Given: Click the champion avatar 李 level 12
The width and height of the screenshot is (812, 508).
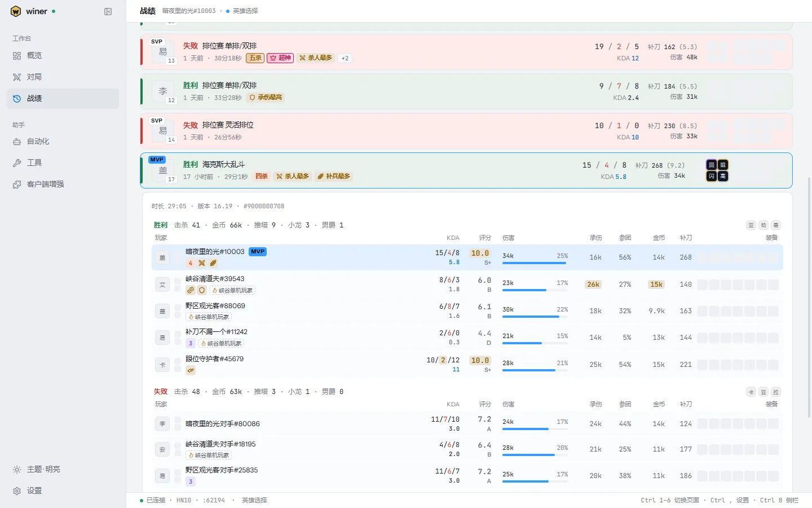Looking at the screenshot, I should [163, 91].
